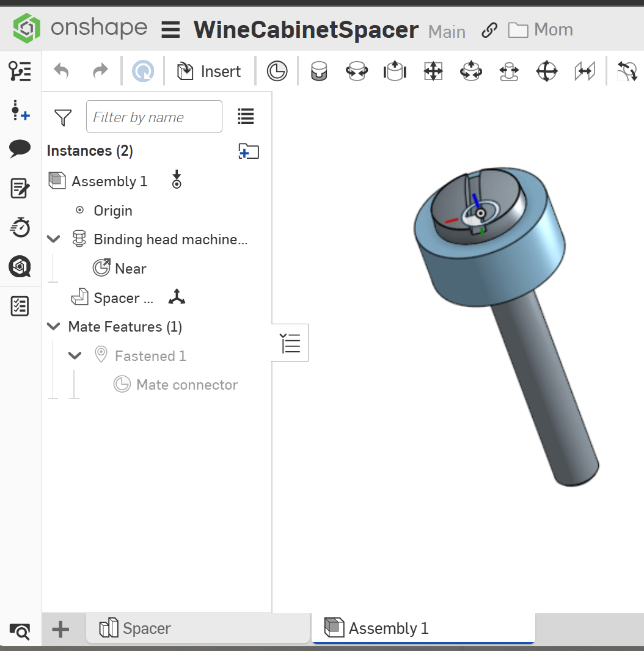Redo the last action

100,71
